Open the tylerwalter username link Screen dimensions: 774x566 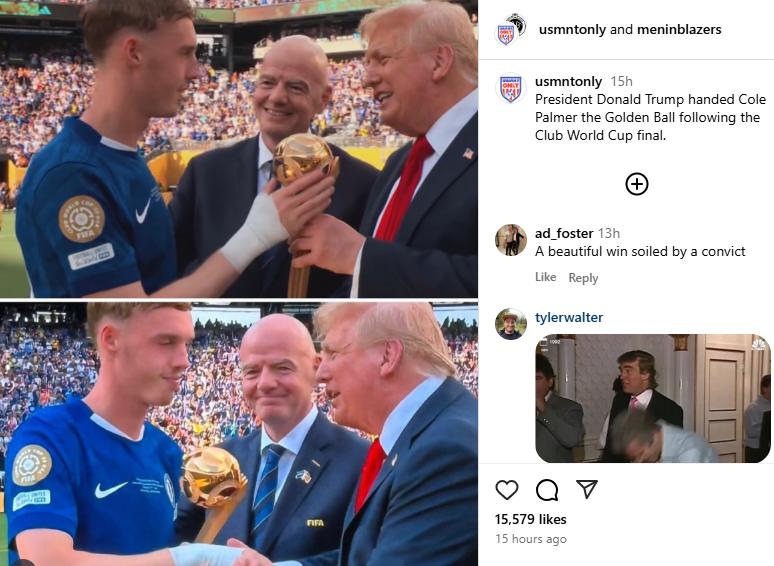click(569, 317)
